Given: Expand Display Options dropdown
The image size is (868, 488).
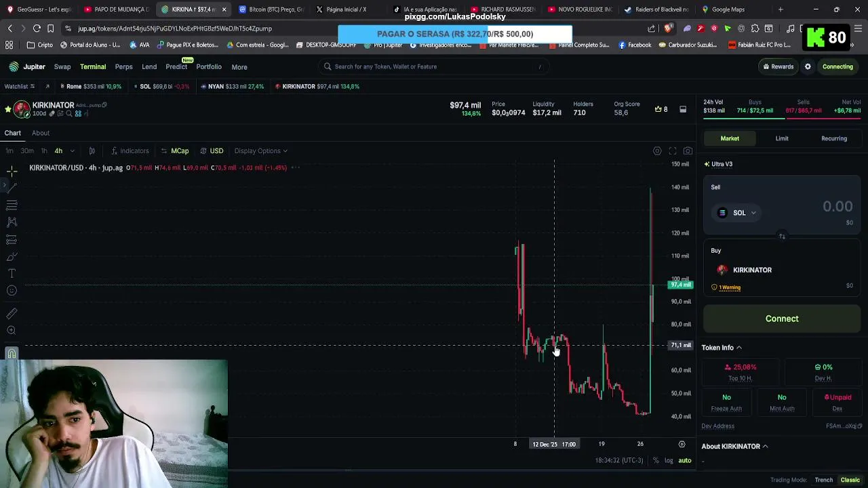Looking at the screenshot, I should [x=260, y=150].
